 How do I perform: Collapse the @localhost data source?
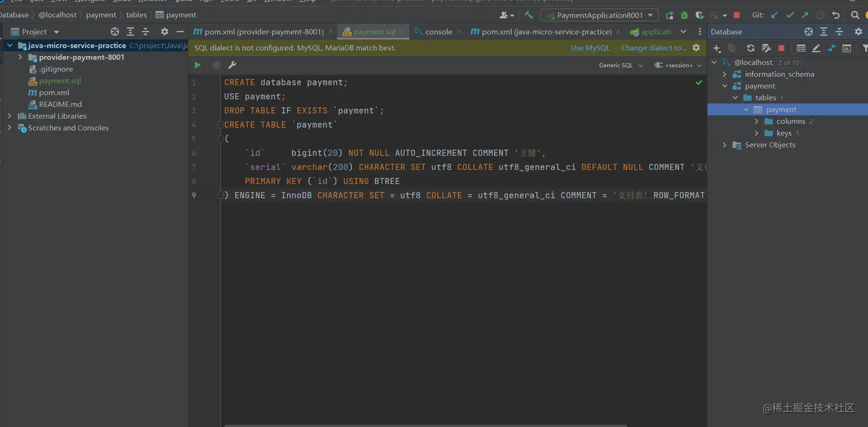pyautogui.click(x=714, y=63)
